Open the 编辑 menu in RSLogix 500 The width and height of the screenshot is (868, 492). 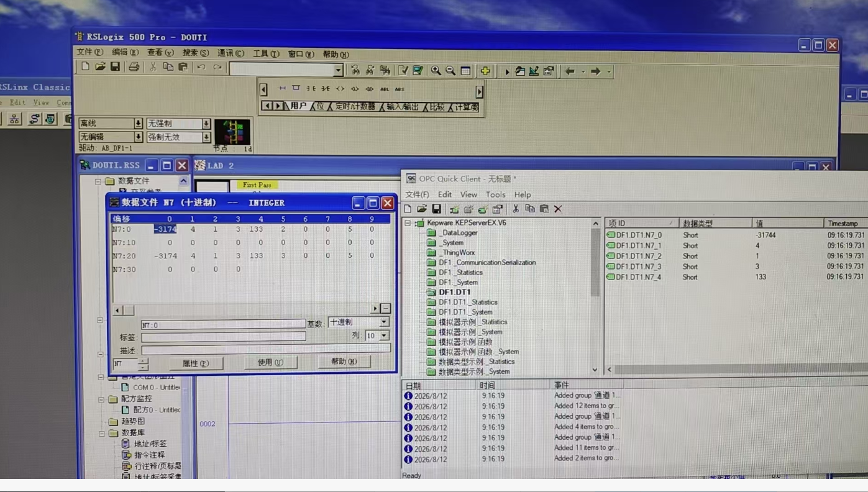pyautogui.click(x=125, y=52)
